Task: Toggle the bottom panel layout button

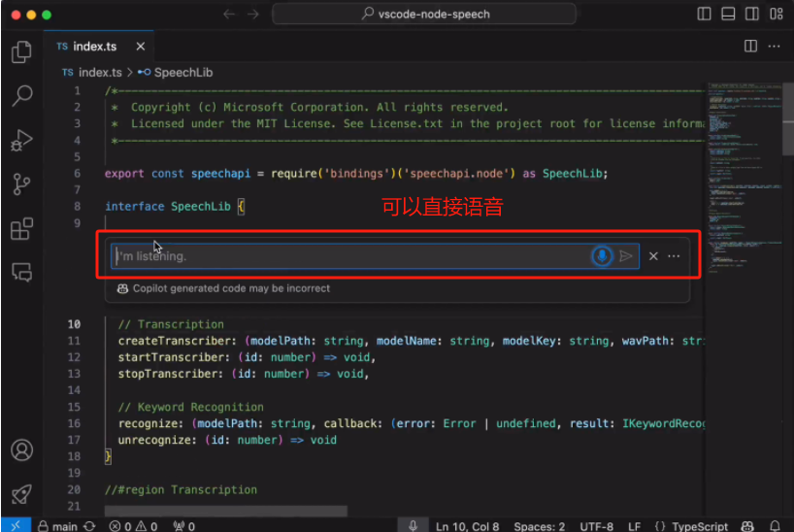Action: click(x=727, y=15)
